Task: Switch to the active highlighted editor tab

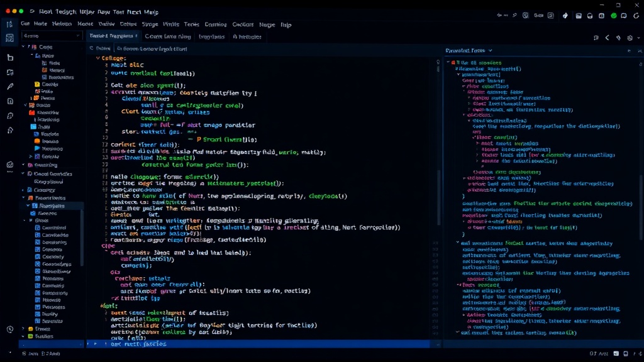Action: [113, 36]
